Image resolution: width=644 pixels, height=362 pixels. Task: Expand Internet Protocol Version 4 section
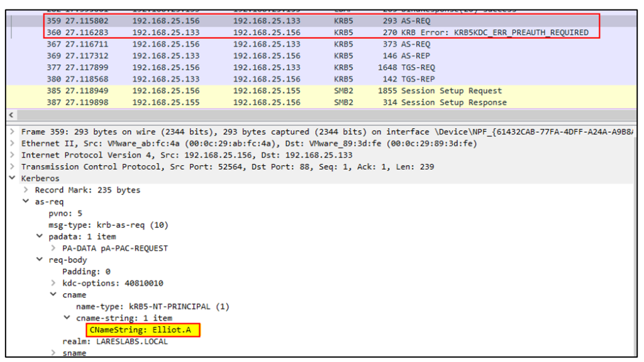point(13,155)
